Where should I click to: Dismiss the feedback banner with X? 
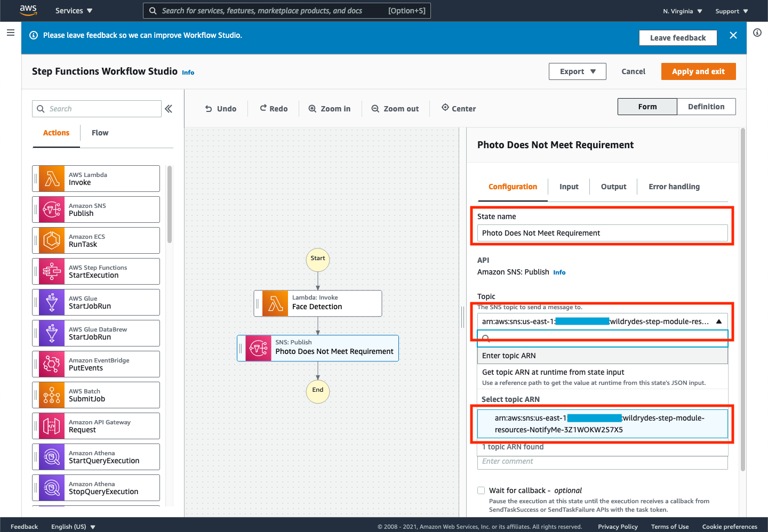click(x=733, y=35)
